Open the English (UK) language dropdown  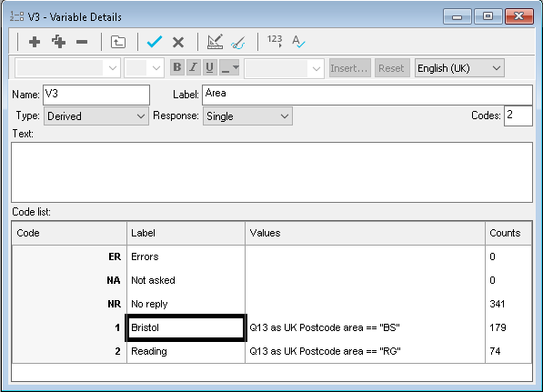[x=459, y=68]
